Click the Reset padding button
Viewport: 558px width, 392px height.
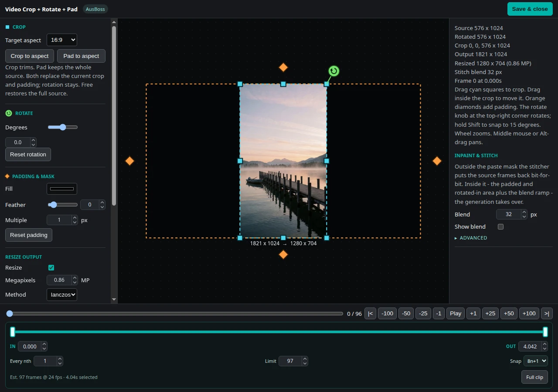[29, 235]
